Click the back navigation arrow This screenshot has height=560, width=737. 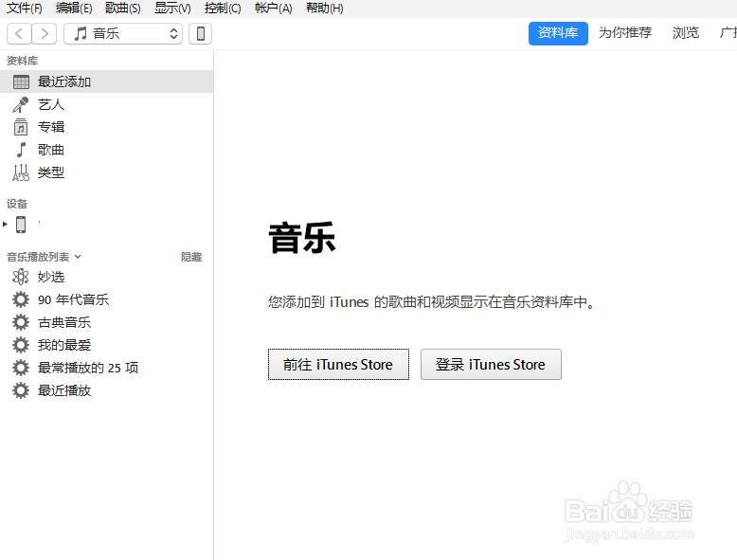tap(19, 33)
